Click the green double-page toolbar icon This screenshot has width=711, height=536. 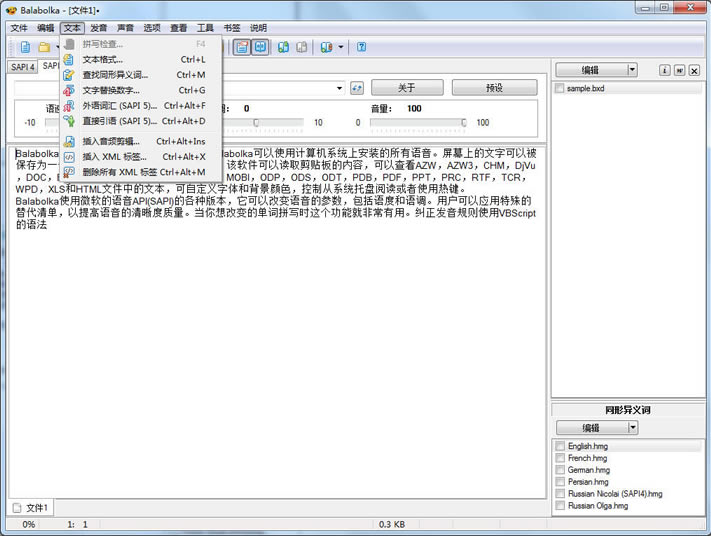(x=284, y=47)
